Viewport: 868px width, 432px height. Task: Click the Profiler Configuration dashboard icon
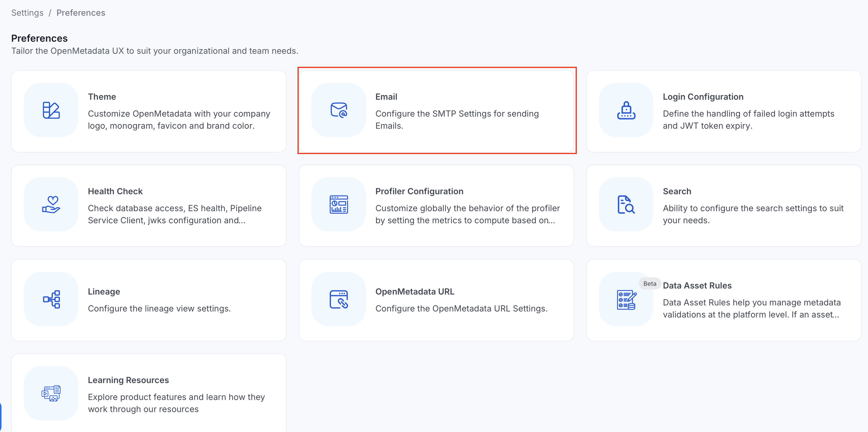pos(339,205)
